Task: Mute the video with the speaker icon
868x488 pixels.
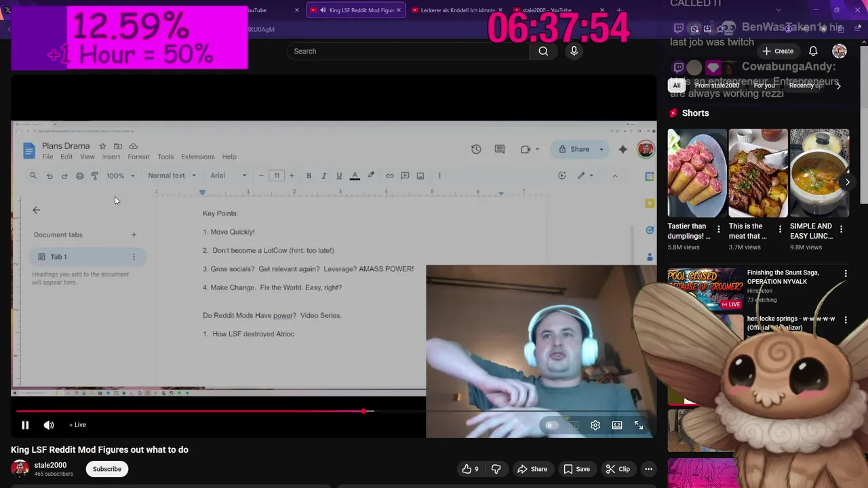Action: click(49, 425)
